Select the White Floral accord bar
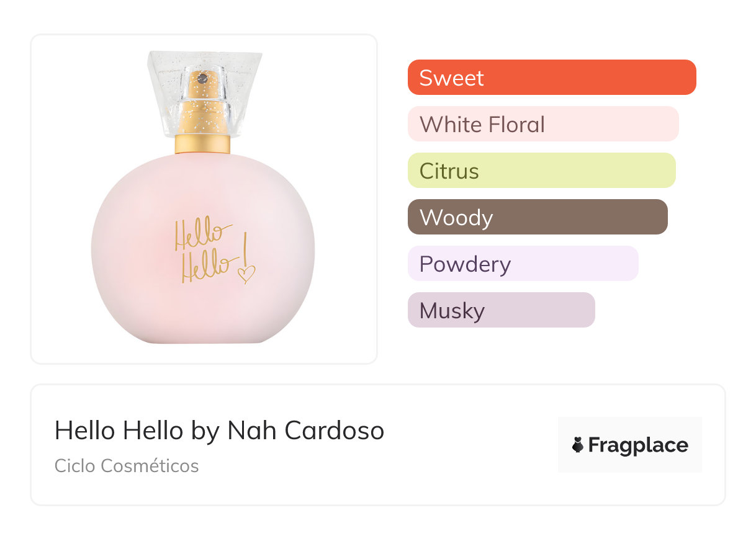This screenshot has height=536, width=756. tap(542, 124)
